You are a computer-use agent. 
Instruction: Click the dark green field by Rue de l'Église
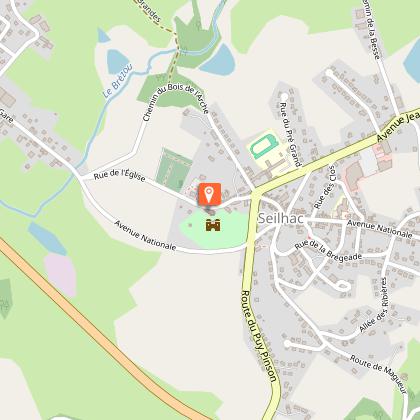173,170
